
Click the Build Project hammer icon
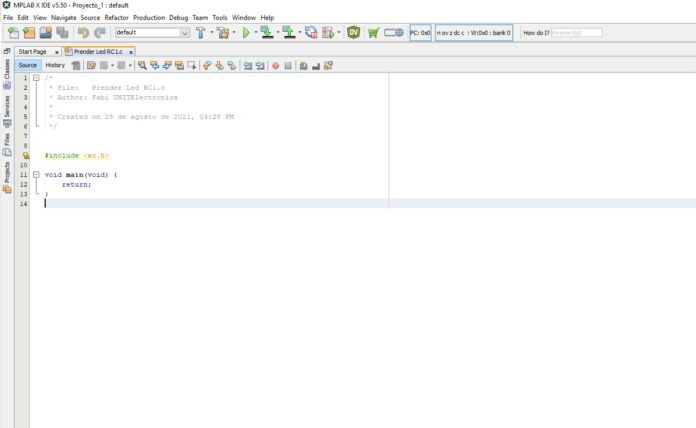(x=201, y=33)
